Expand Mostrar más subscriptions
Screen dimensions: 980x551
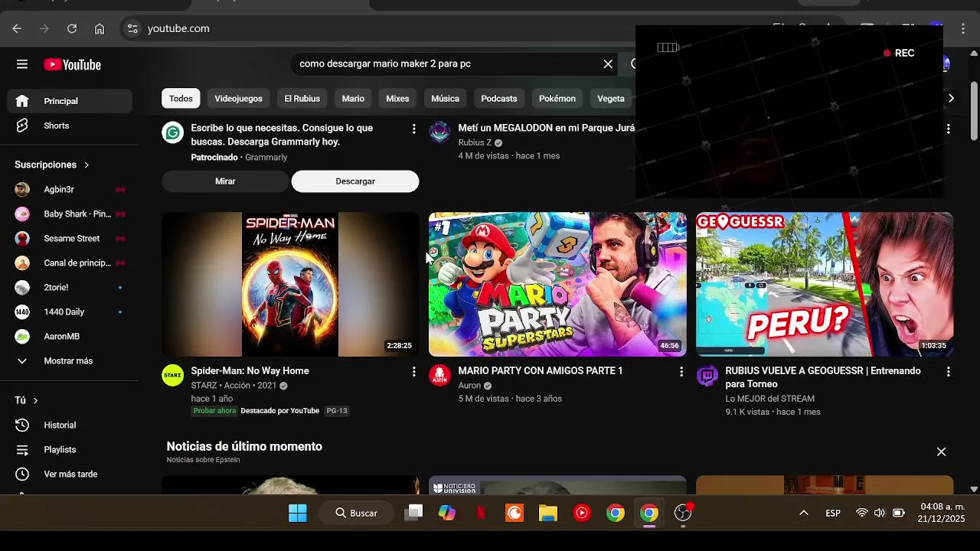(70, 360)
